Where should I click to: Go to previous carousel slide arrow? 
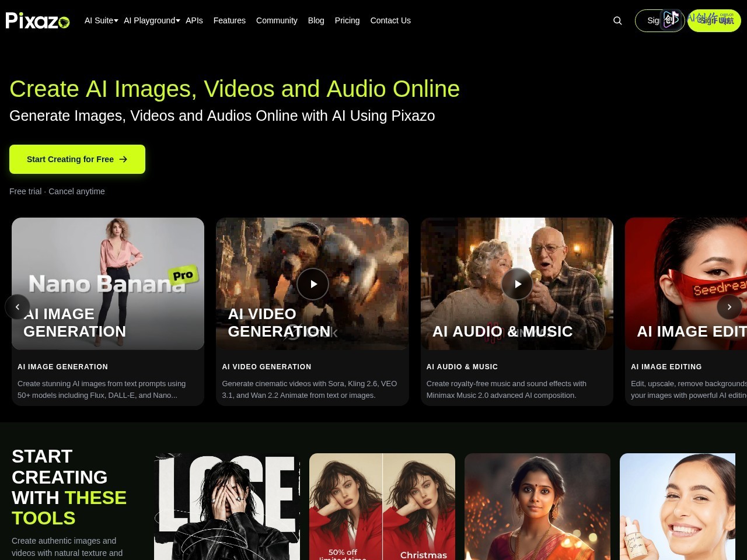[18, 307]
